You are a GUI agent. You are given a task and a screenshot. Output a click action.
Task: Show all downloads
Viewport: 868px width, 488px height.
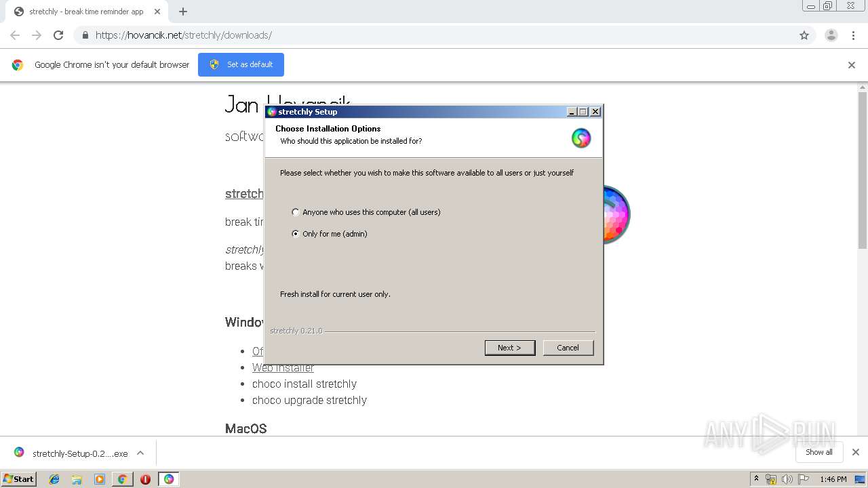(819, 452)
